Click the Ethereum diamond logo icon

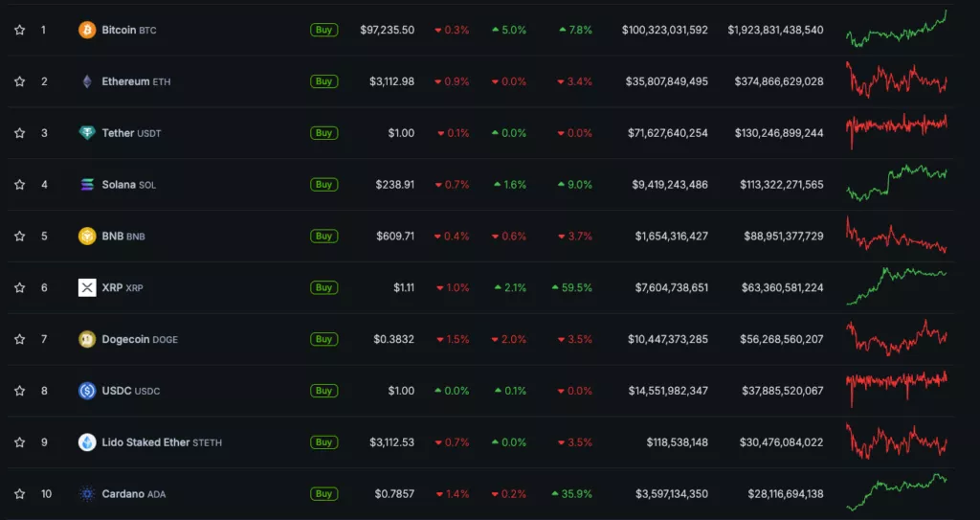87,81
